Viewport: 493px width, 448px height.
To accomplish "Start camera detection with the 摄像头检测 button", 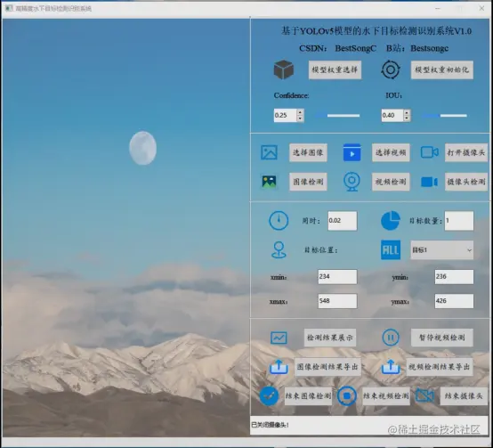I will (466, 182).
